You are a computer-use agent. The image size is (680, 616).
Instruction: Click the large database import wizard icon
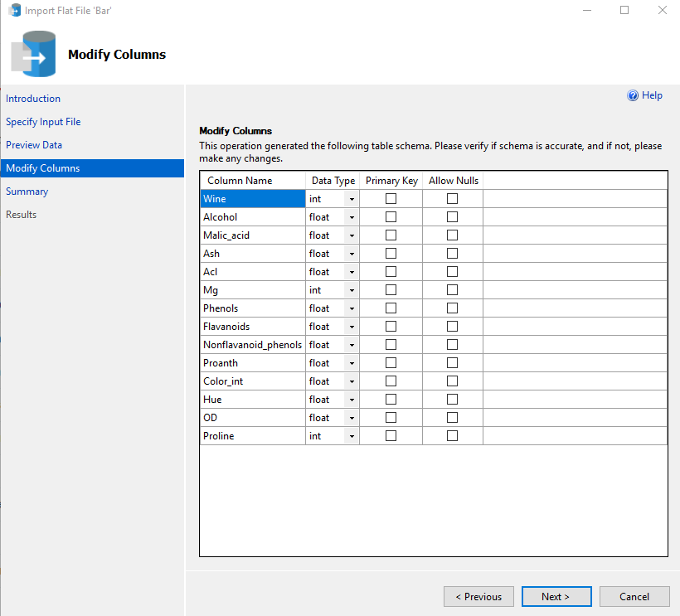[x=33, y=55]
